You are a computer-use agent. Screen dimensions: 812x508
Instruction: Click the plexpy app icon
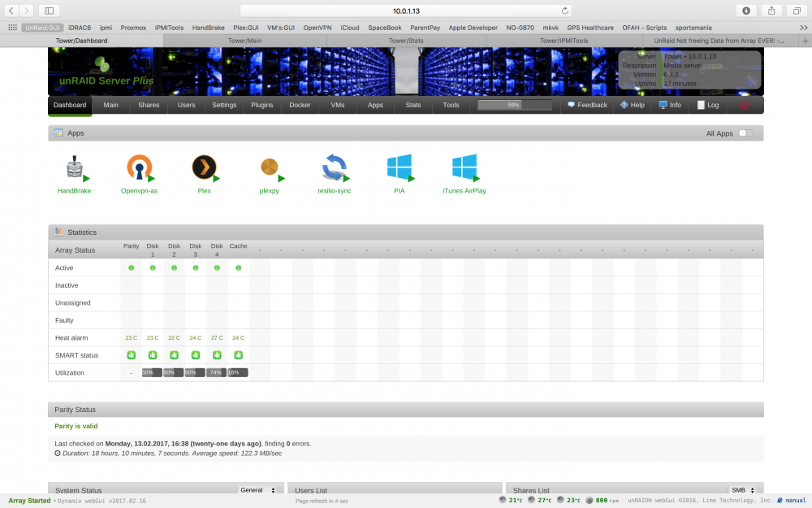pyautogui.click(x=270, y=168)
